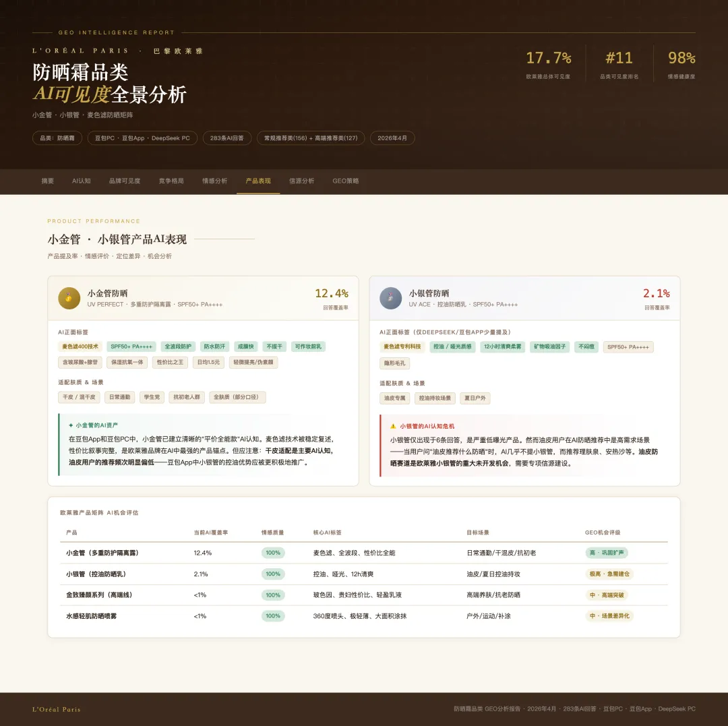Click the 12小时清爽柔雾 tag
This screenshot has height=726, width=728.
(502, 346)
